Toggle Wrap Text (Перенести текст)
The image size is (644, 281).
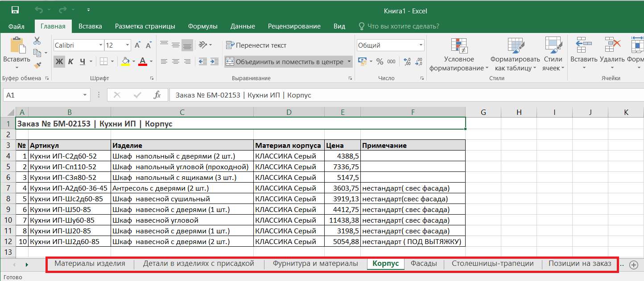point(256,45)
